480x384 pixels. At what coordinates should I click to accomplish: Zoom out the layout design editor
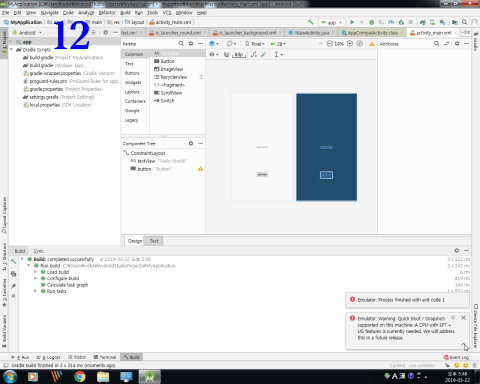tap(329, 44)
